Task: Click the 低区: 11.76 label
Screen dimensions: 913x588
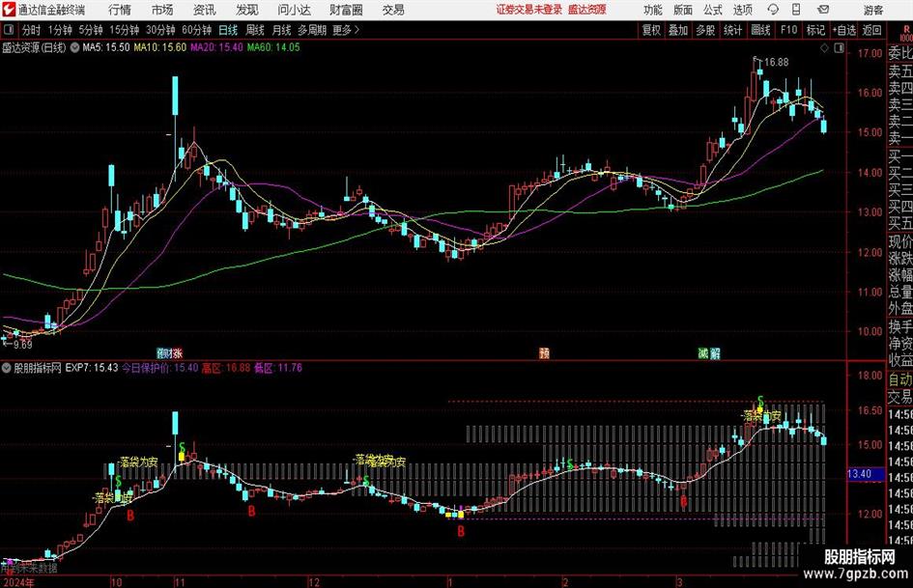Action: coord(278,368)
